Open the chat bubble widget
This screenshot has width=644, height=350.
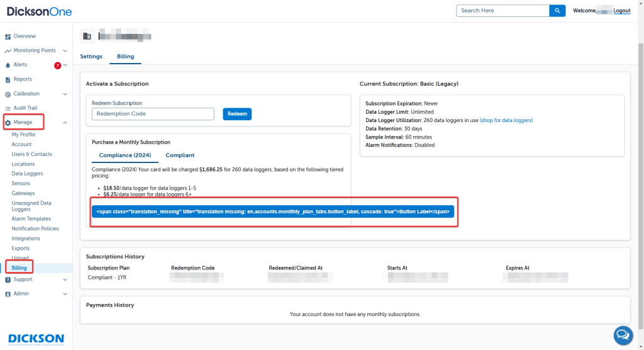click(623, 335)
